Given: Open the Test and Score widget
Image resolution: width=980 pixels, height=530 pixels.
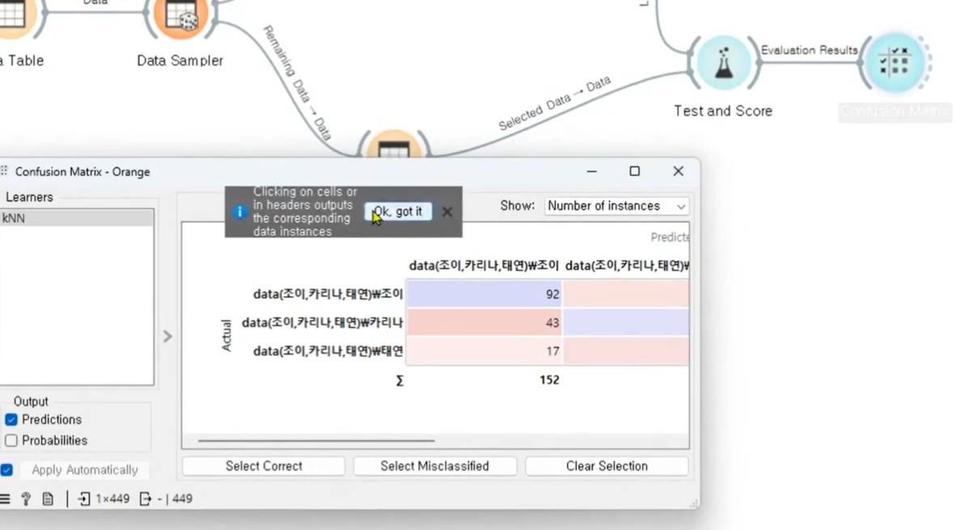Looking at the screenshot, I should click(x=724, y=63).
